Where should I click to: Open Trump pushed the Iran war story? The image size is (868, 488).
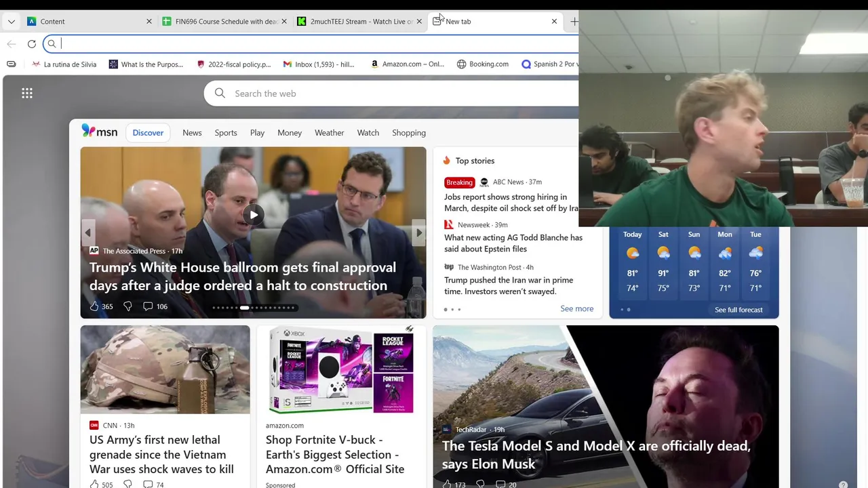(x=509, y=285)
